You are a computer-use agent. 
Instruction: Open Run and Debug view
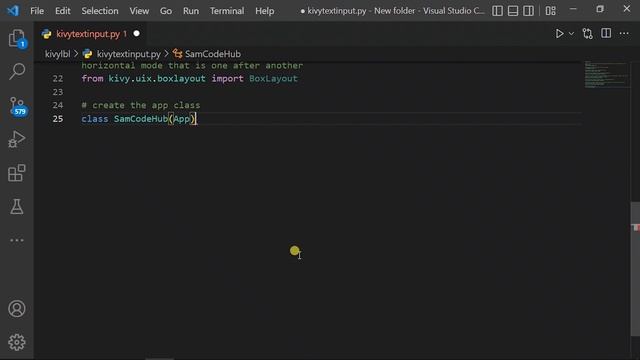click(x=17, y=139)
